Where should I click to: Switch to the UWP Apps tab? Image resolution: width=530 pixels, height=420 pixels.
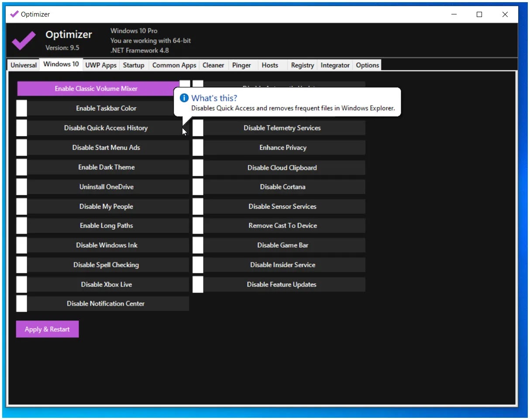click(x=101, y=65)
